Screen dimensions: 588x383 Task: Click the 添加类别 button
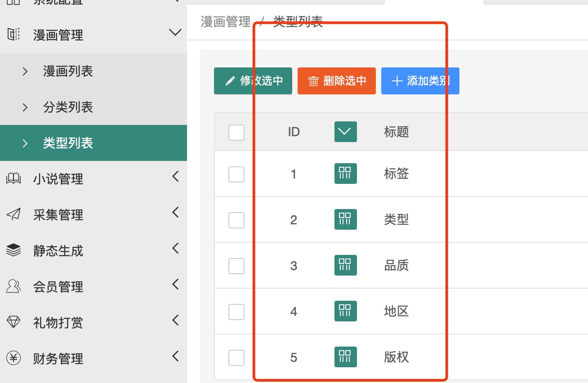tap(420, 81)
